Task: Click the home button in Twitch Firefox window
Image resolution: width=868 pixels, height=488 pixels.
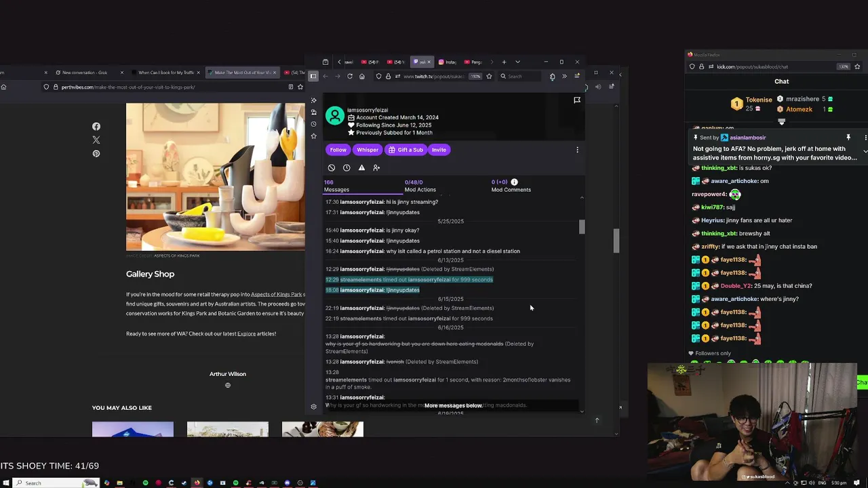Action: [x=361, y=76]
